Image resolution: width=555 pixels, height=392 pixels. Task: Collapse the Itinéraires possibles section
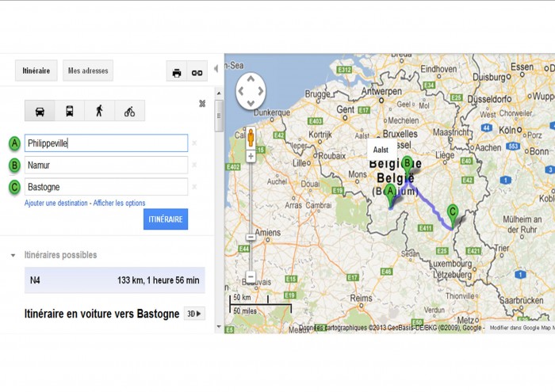[x=13, y=255]
